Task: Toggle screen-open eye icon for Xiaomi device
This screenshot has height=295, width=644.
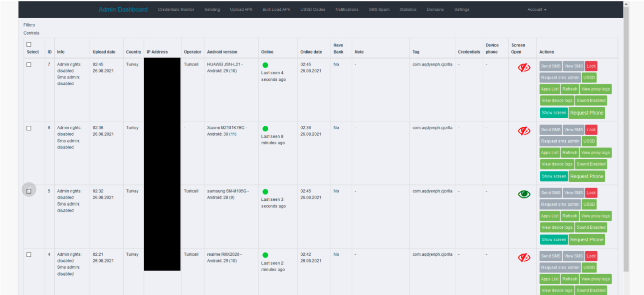Action: pyautogui.click(x=523, y=131)
